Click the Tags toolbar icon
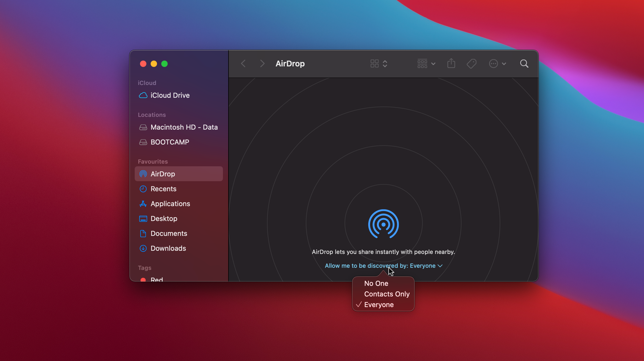Viewport: 644px width, 361px height. pyautogui.click(x=472, y=64)
